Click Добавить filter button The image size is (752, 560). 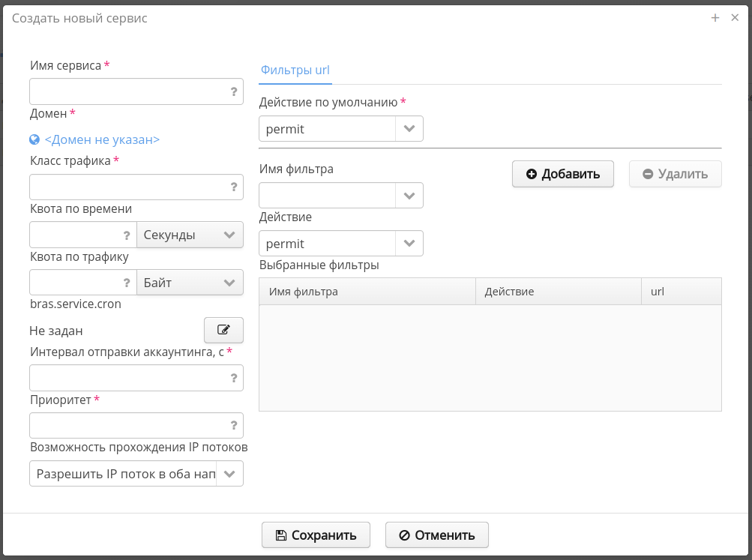pyautogui.click(x=562, y=174)
